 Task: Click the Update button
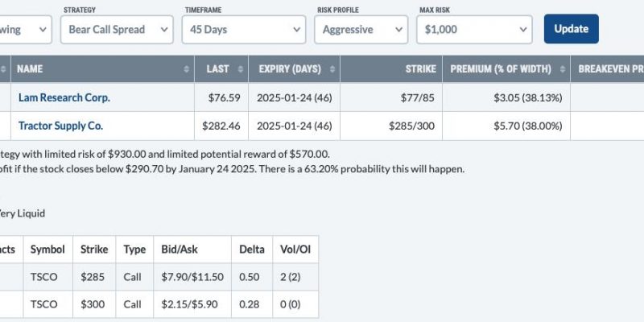(572, 29)
